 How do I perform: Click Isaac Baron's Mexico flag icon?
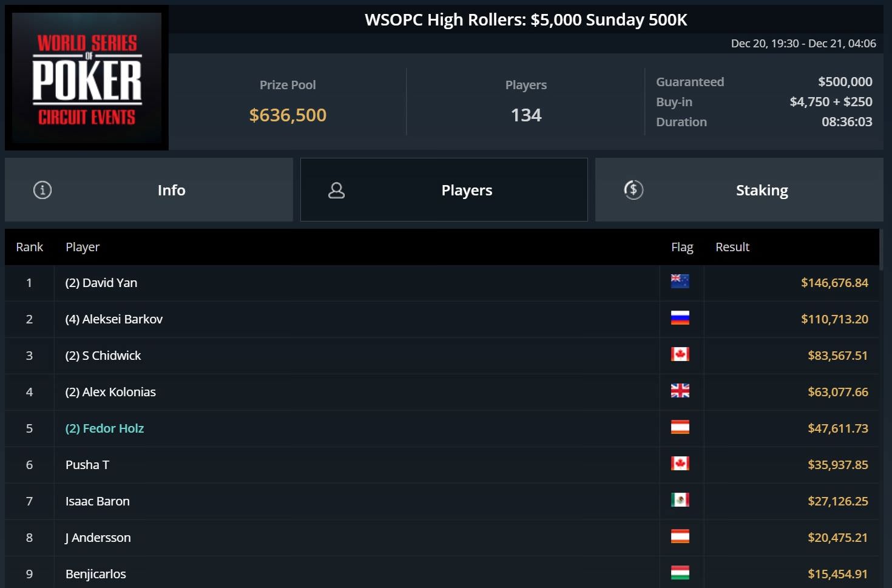[680, 500]
